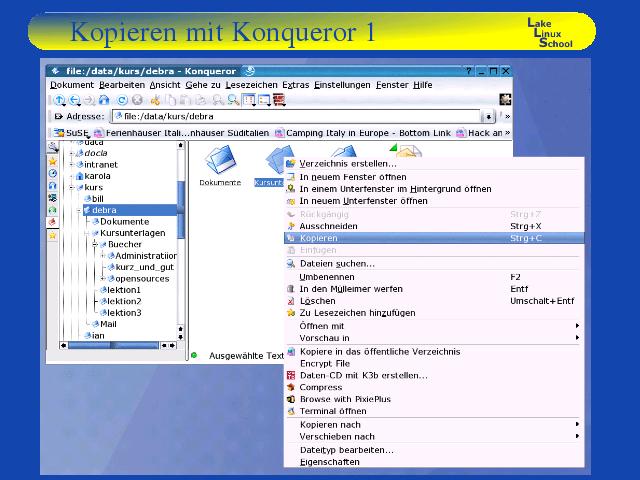Click the tree panel horizontal scrollbar thumb
Screen dimensions: 640x480
[113, 345]
